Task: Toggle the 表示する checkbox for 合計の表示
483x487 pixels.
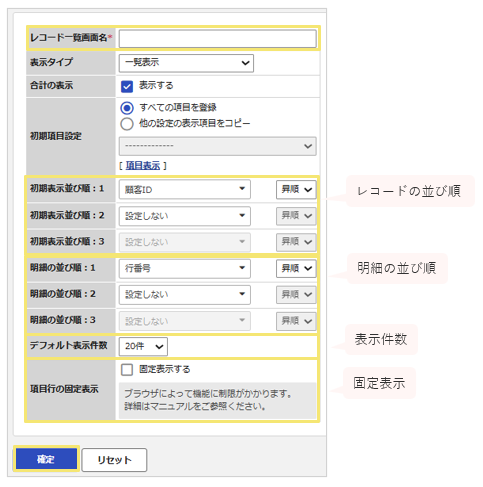Action: click(x=127, y=86)
